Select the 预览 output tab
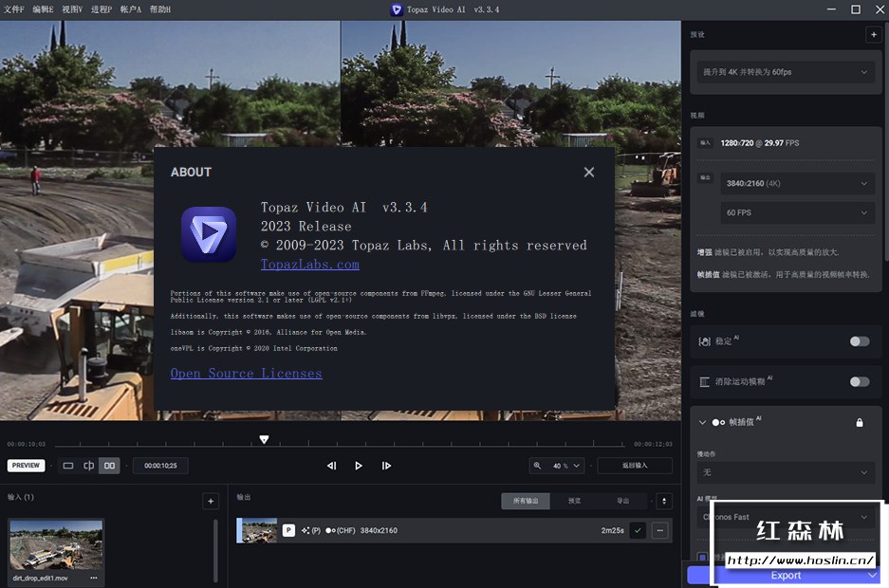The width and height of the screenshot is (889, 588). pyautogui.click(x=574, y=501)
